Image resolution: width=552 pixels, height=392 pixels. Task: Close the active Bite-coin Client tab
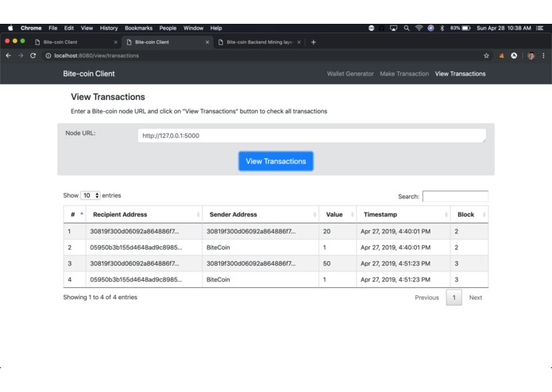(207, 42)
